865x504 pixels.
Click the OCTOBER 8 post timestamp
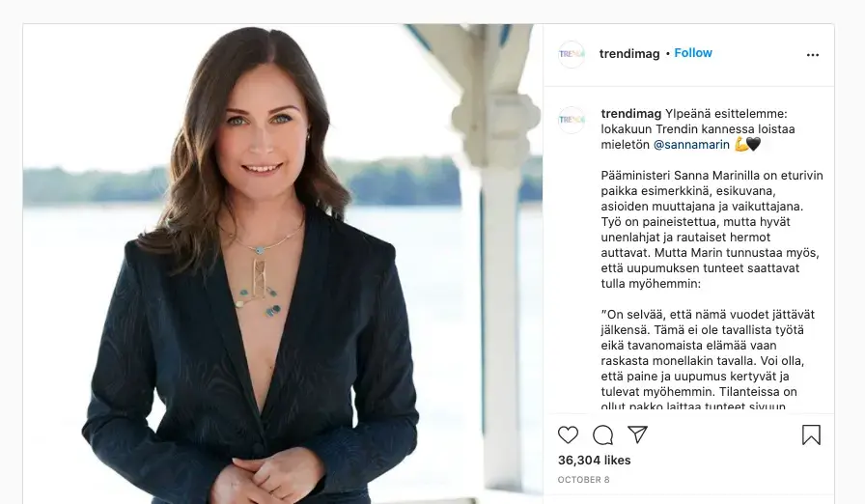pos(583,480)
